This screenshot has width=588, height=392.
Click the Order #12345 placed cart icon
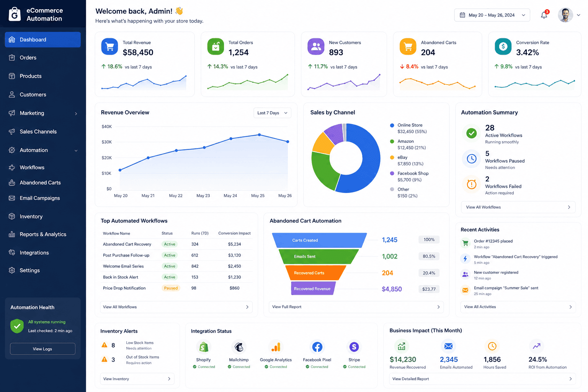(465, 243)
